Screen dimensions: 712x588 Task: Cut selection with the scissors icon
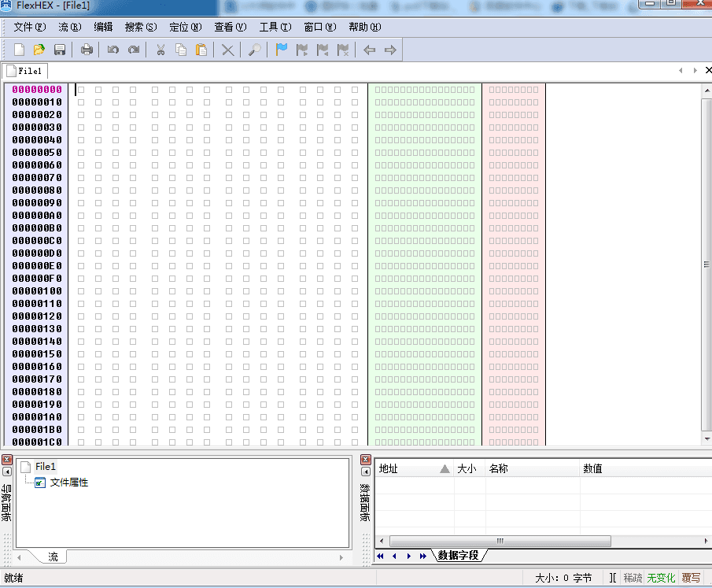[160, 50]
